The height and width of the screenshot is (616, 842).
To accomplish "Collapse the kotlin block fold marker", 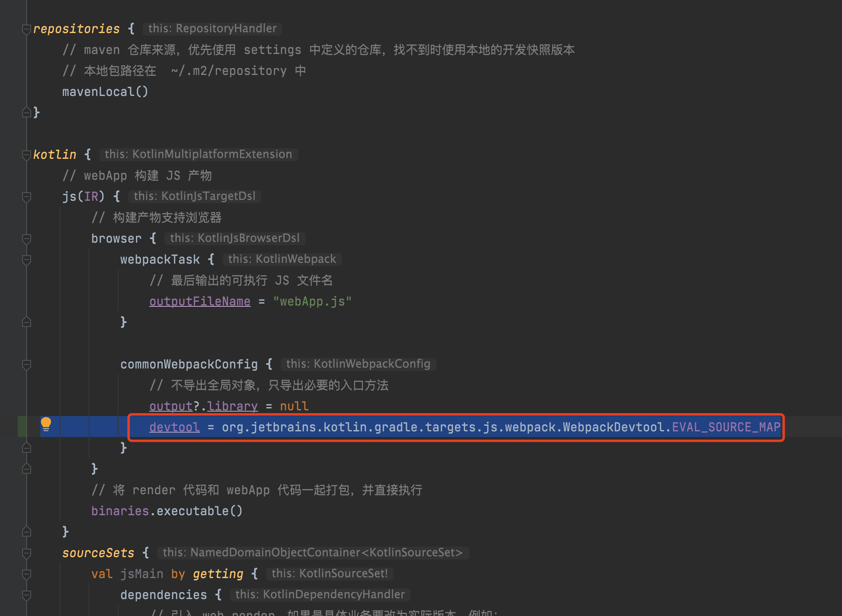I will [x=27, y=155].
